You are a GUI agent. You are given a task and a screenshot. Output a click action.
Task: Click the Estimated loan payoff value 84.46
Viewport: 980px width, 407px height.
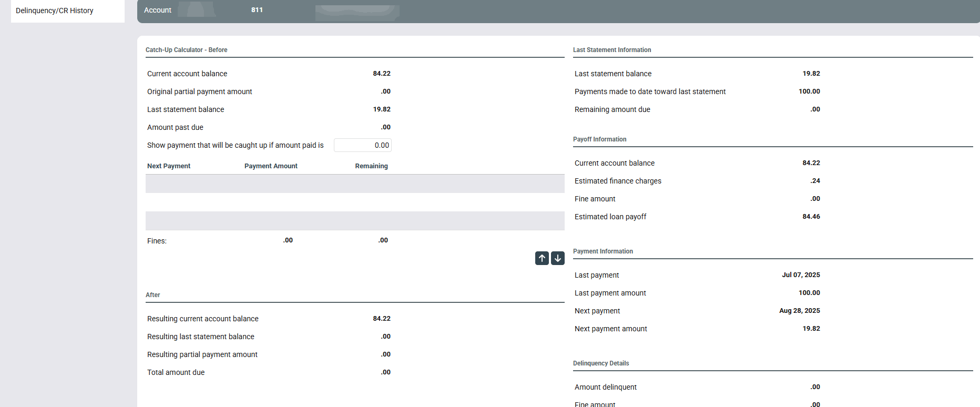(x=811, y=217)
